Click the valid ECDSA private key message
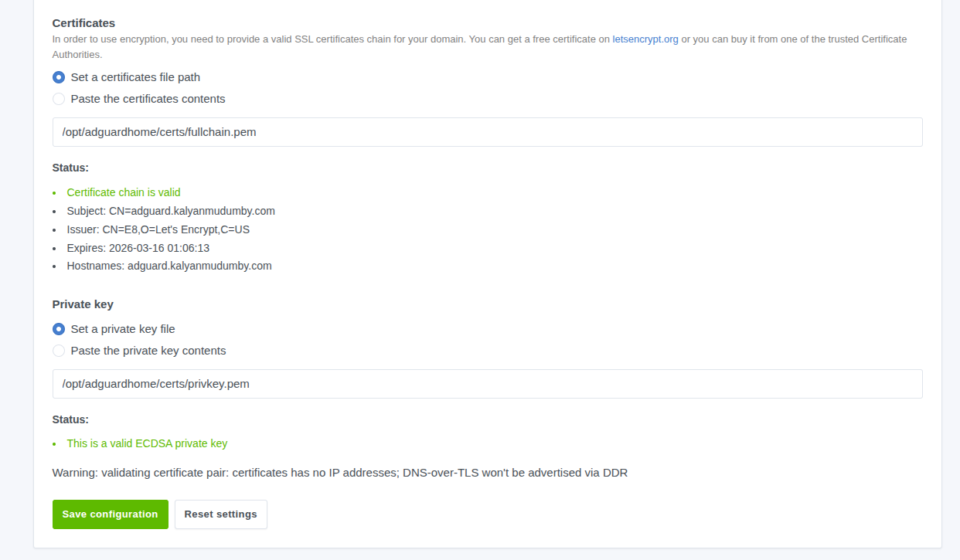The height and width of the screenshot is (560, 960). (147, 443)
